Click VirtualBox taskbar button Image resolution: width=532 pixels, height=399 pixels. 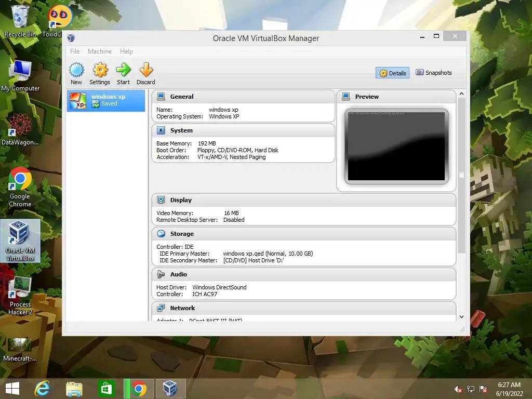pyautogui.click(x=170, y=389)
